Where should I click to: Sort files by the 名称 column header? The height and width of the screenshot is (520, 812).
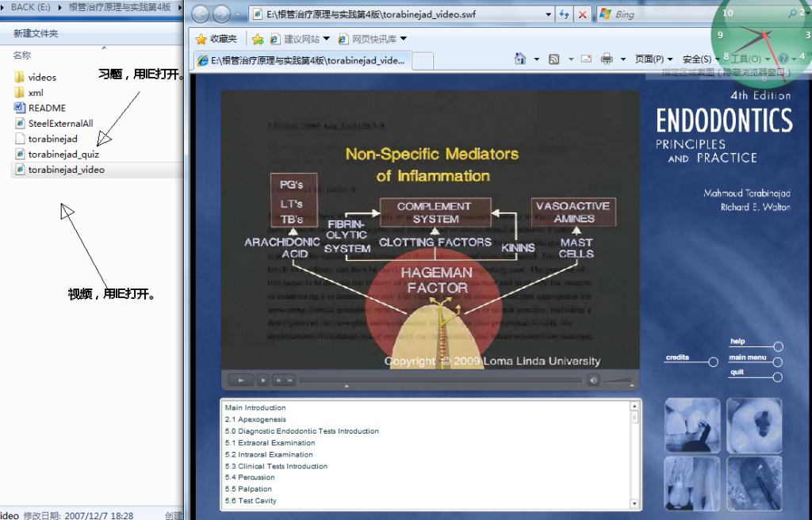click(22, 55)
